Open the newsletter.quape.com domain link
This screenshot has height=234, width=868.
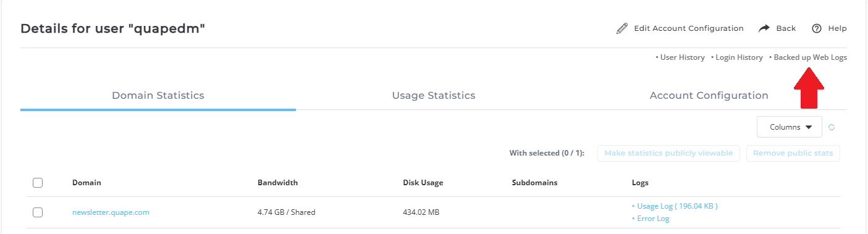click(x=111, y=212)
